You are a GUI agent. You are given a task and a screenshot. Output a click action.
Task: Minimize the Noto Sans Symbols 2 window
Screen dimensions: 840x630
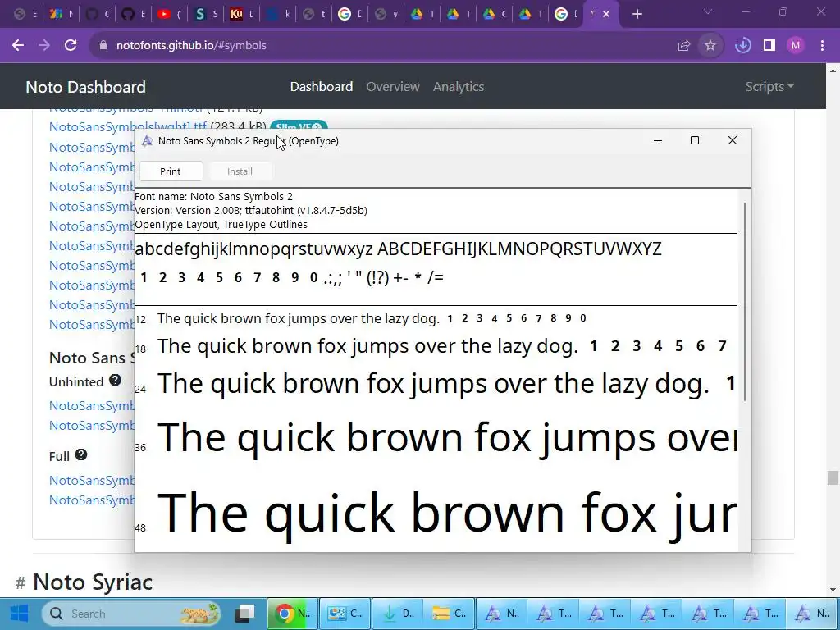click(658, 140)
